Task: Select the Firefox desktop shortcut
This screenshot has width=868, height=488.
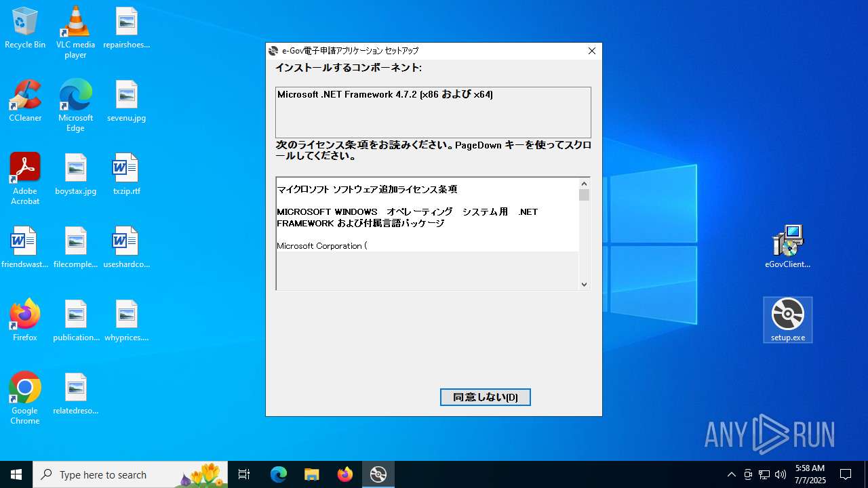Action: pos(25,321)
